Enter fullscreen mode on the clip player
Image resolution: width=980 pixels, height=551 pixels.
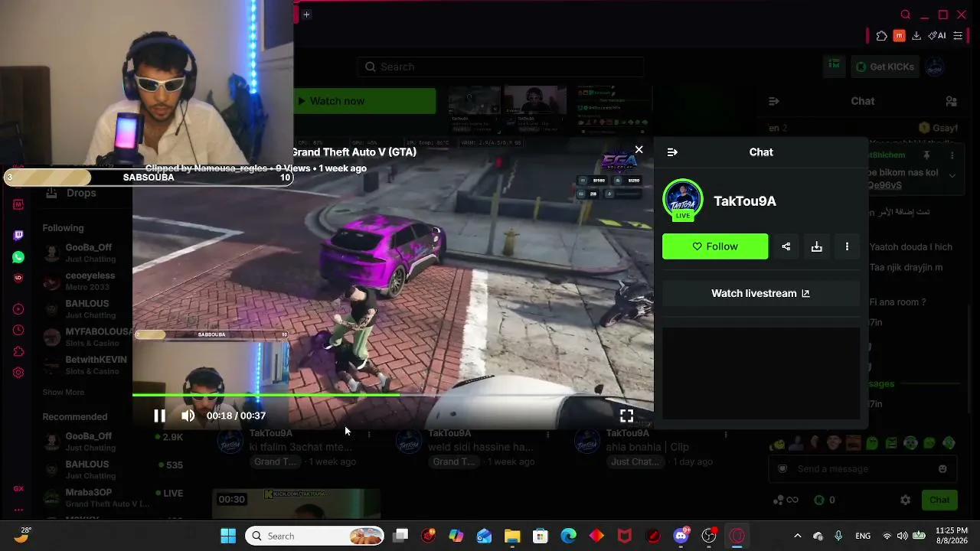(x=626, y=416)
